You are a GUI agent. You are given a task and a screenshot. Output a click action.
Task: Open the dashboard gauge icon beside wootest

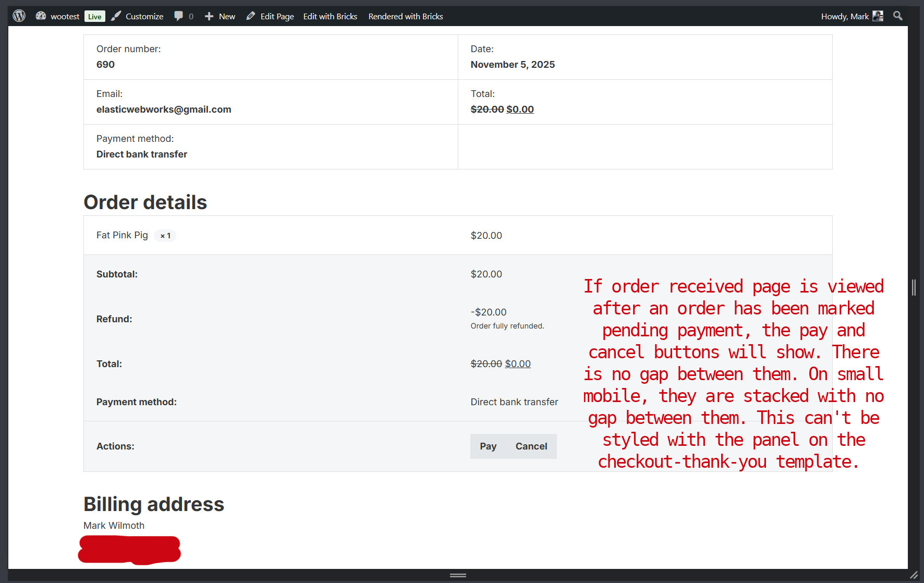point(41,16)
